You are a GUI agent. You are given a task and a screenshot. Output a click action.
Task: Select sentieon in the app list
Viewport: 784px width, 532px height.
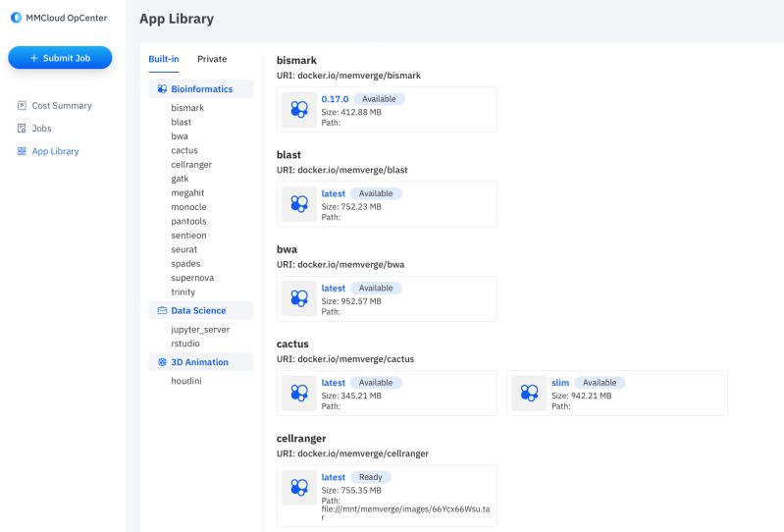pos(188,235)
